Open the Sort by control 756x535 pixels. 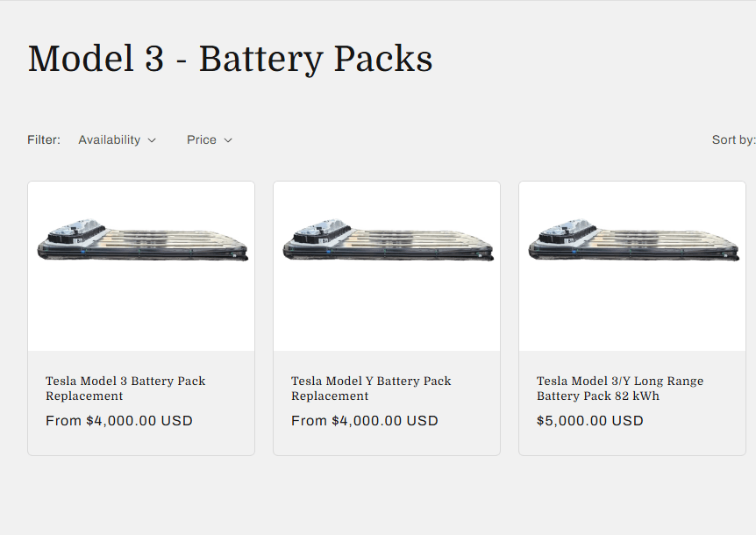pyautogui.click(x=733, y=139)
